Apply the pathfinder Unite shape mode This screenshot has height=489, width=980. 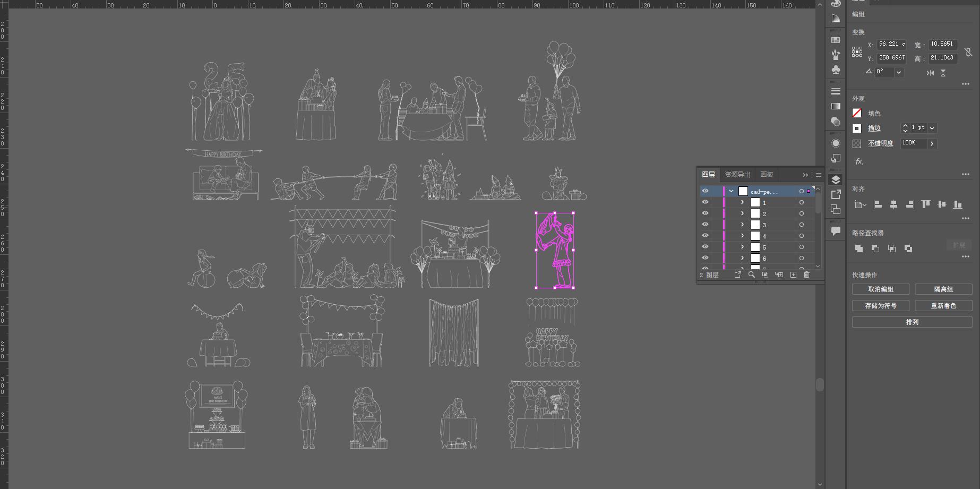(x=859, y=248)
